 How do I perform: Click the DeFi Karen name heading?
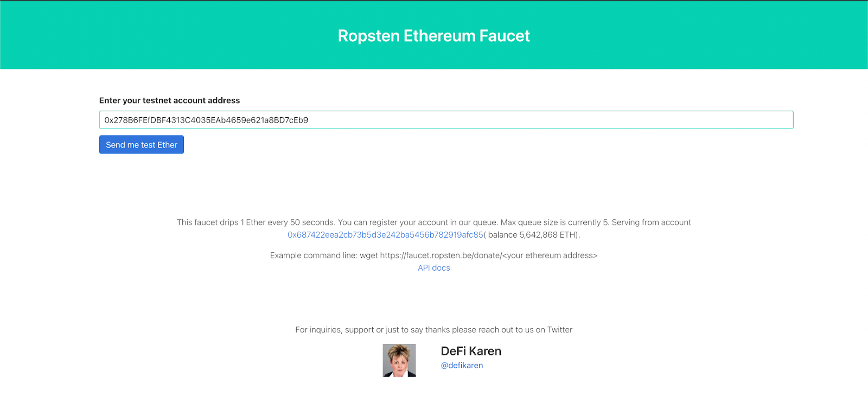471,351
